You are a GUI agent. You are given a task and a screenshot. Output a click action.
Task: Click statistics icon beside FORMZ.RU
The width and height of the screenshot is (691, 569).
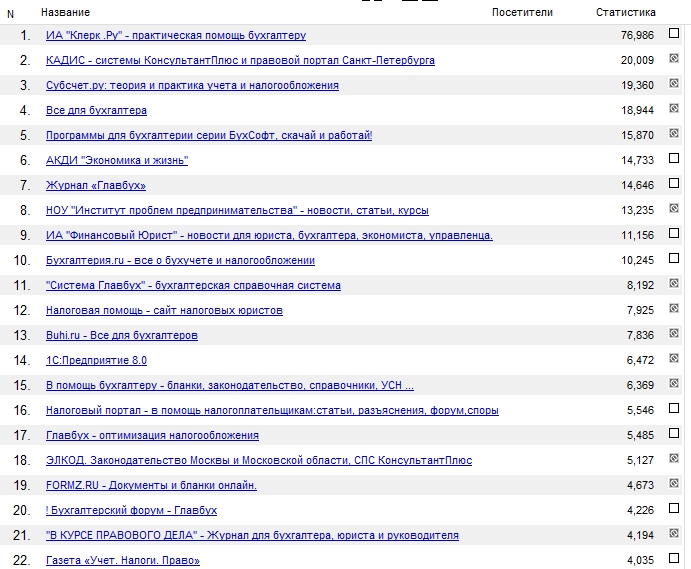pos(674,483)
